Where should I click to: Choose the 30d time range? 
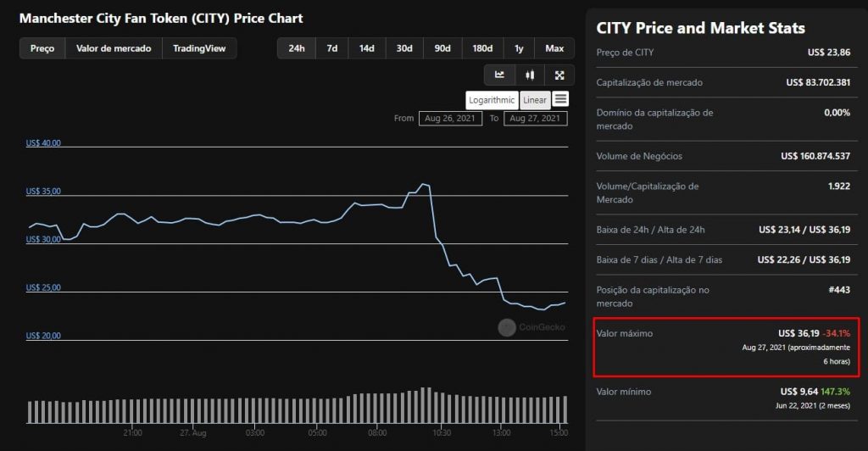[404, 48]
